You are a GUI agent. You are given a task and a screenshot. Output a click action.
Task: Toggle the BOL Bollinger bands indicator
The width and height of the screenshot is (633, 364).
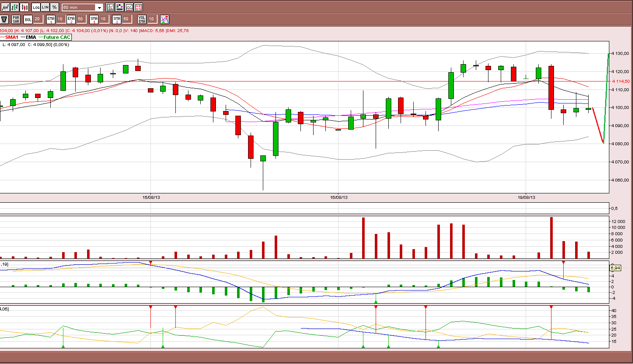pos(28,19)
